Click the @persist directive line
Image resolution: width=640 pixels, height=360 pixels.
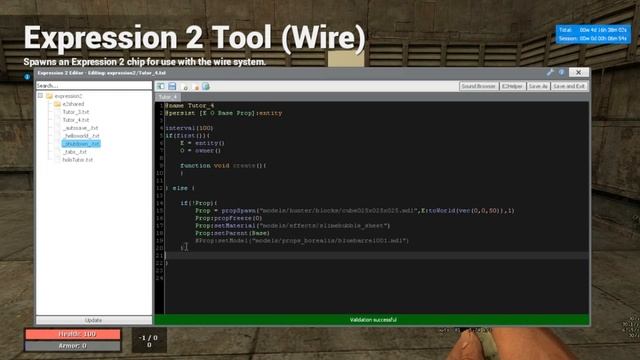pyautogui.click(x=224, y=113)
